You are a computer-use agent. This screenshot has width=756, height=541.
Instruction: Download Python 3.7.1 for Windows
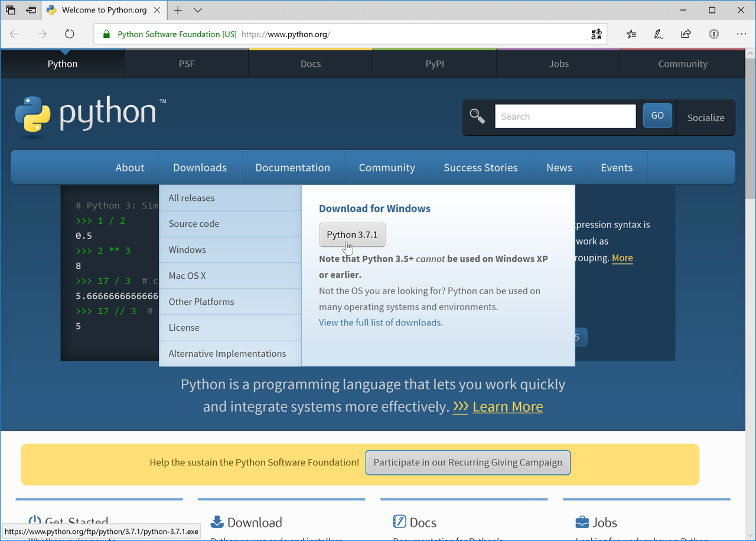point(352,234)
